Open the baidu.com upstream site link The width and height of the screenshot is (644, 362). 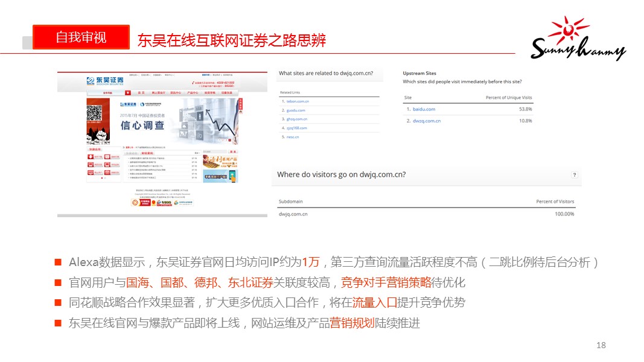tap(424, 109)
